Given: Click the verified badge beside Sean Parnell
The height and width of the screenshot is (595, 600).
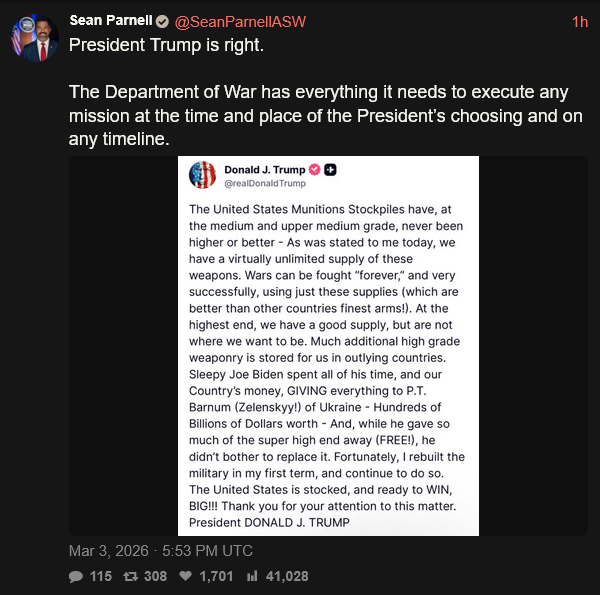Looking at the screenshot, I should 161,21.
